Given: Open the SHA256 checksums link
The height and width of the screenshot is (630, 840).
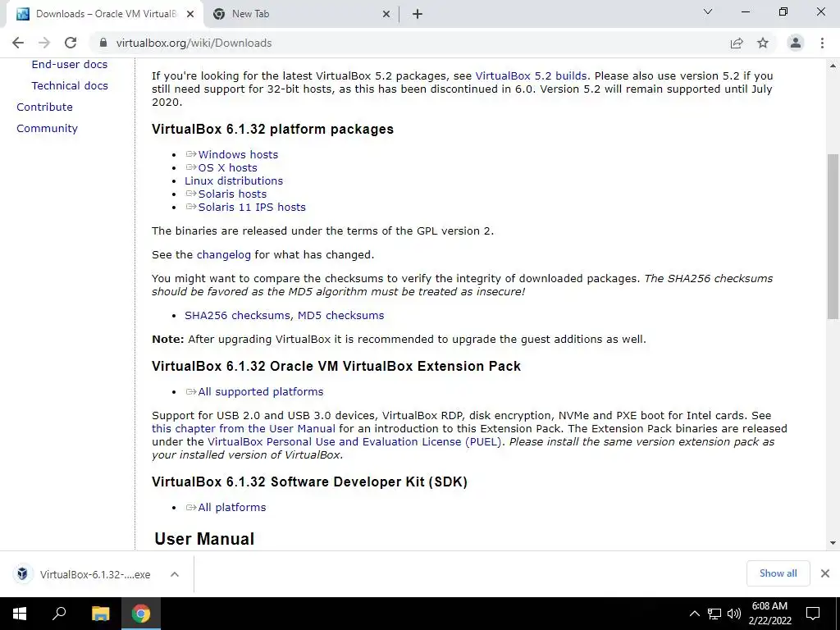Looking at the screenshot, I should coord(237,316).
